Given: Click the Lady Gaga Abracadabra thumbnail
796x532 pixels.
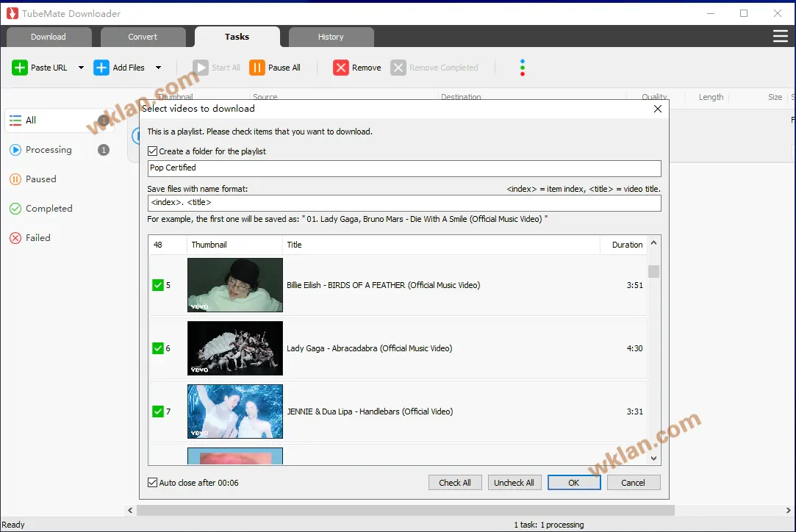Looking at the screenshot, I should (235, 348).
